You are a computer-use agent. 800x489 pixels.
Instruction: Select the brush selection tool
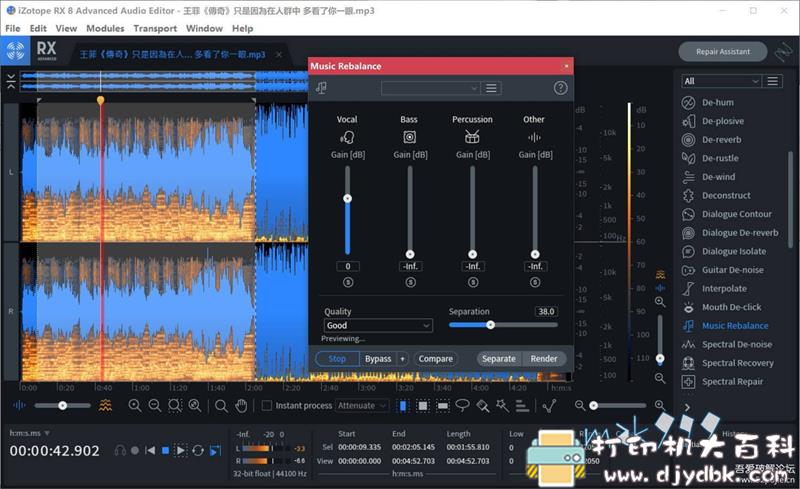[483, 406]
